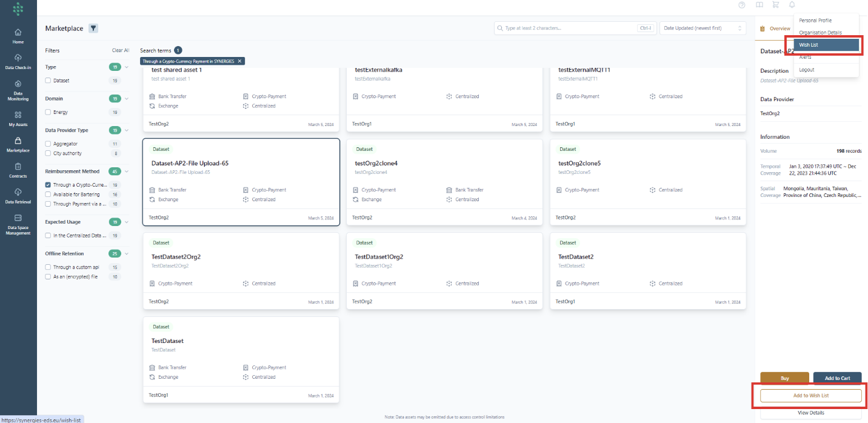868x423 pixels.
Task: Click the filter funnel icon beside Marketplace
Action: click(93, 28)
